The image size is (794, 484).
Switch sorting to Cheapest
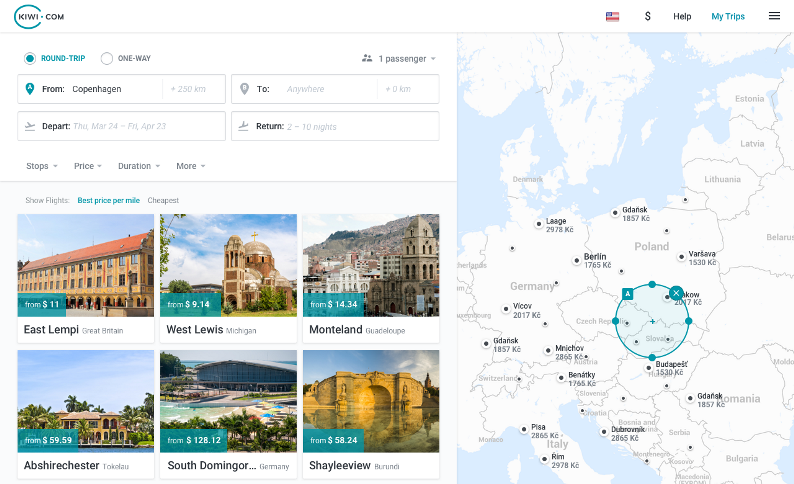[x=163, y=200]
